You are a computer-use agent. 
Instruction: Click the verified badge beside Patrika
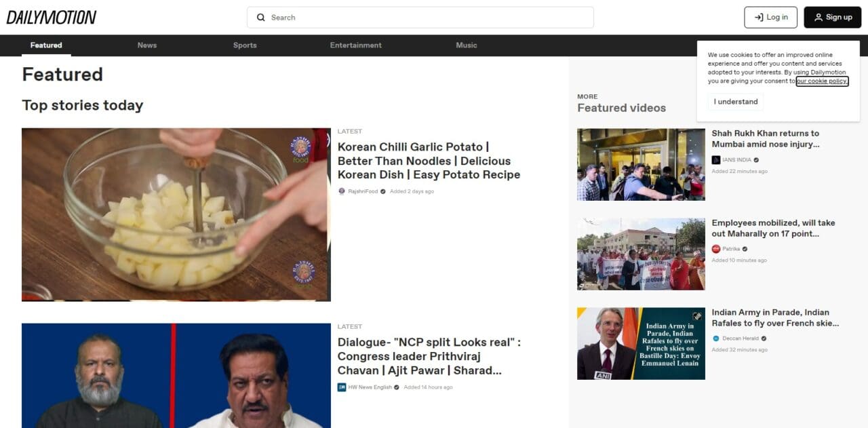click(x=745, y=249)
